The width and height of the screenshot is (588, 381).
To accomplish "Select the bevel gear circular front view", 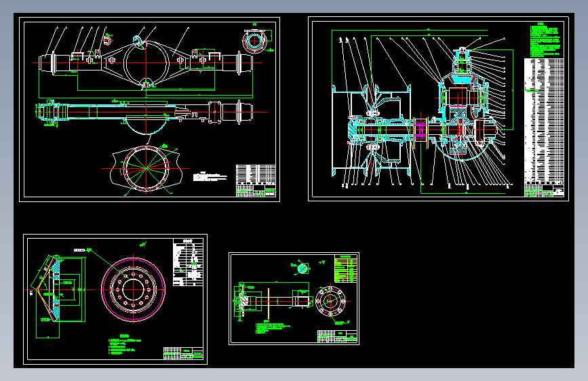I will pyautogui.click(x=133, y=289).
